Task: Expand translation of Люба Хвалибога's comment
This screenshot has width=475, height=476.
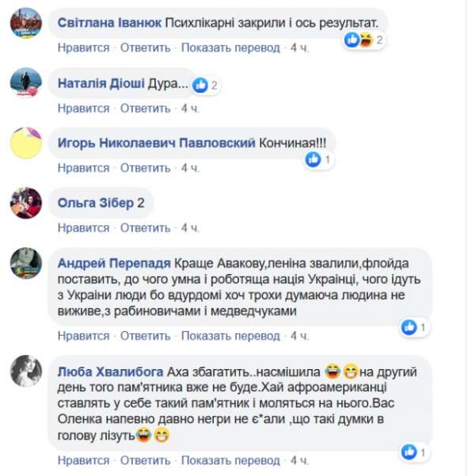Action: point(230,460)
